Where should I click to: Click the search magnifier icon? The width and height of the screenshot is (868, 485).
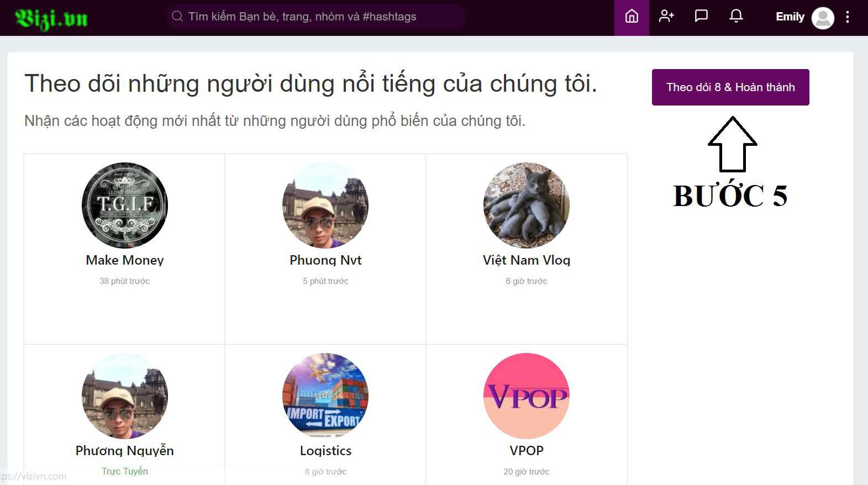pyautogui.click(x=177, y=17)
